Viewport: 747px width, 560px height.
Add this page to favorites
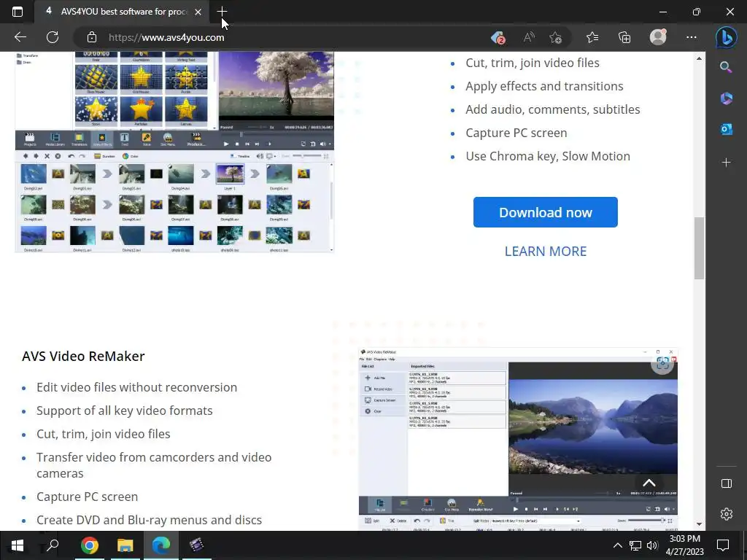coord(555,37)
